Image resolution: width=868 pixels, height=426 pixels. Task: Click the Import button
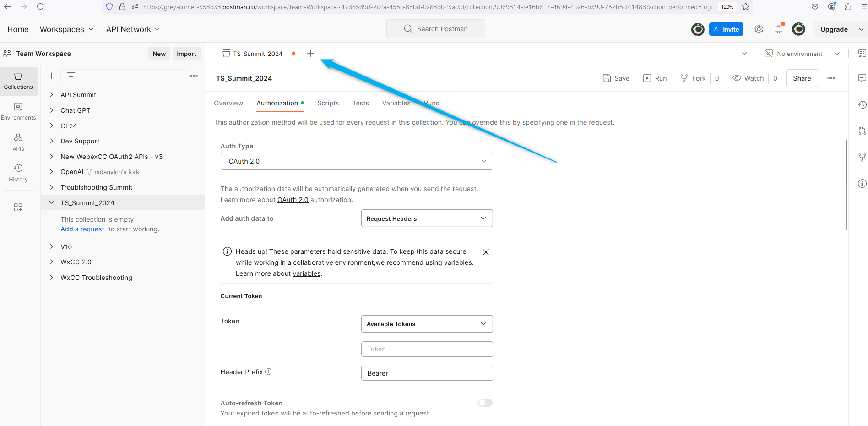tap(186, 54)
